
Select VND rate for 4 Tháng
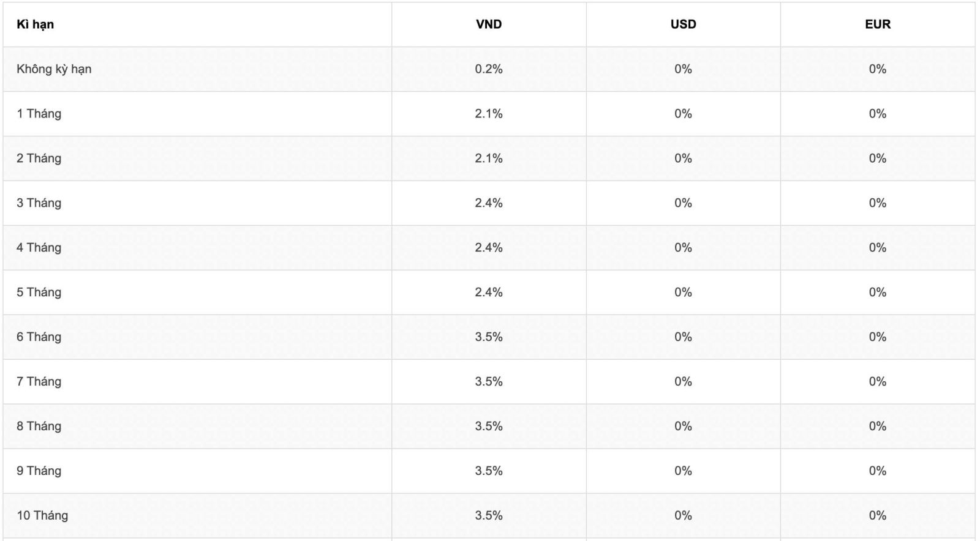(x=489, y=248)
